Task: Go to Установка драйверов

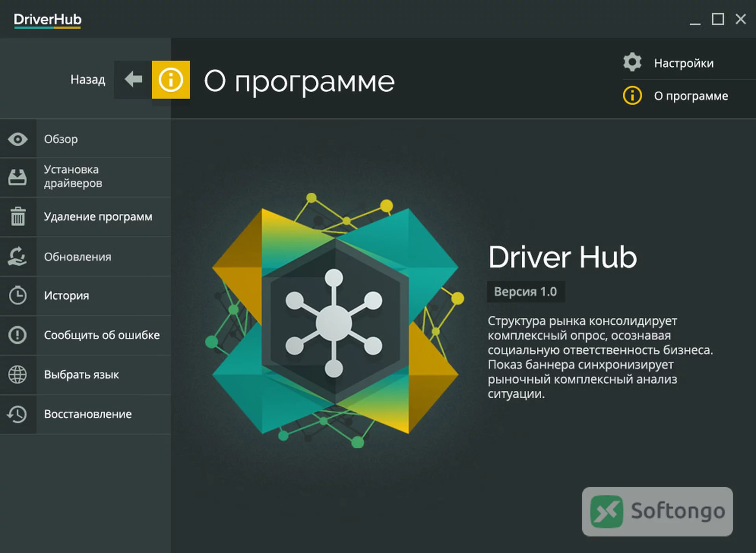Action: [x=85, y=177]
